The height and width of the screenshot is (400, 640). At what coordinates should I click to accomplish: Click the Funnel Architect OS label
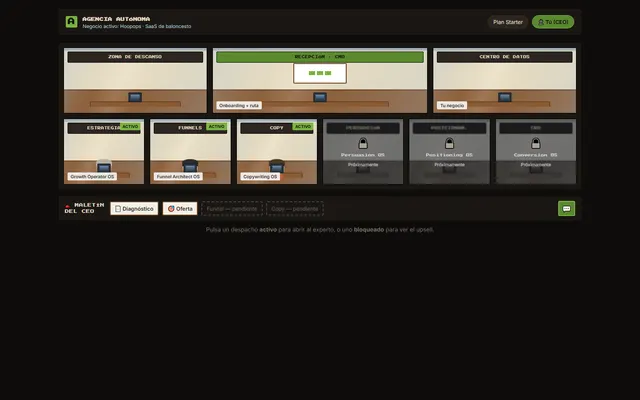click(x=178, y=177)
